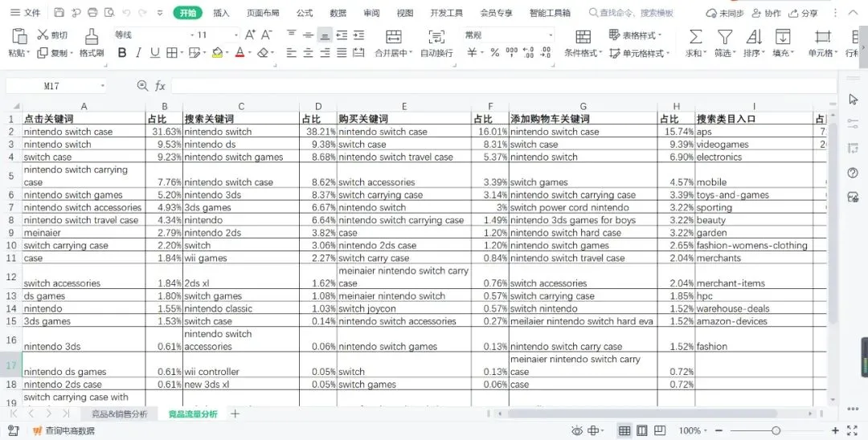Click the Cut (剪切) scissors icon

(x=43, y=35)
